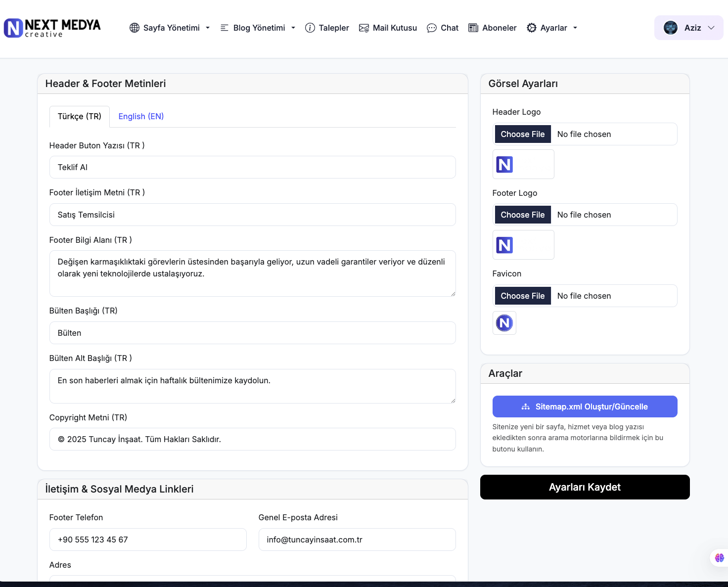The width and height of the screenshot is (728, 587).
Task: Click the Aboneler newspaper icon
Action: pyautogui.click(x=473, y=28)
